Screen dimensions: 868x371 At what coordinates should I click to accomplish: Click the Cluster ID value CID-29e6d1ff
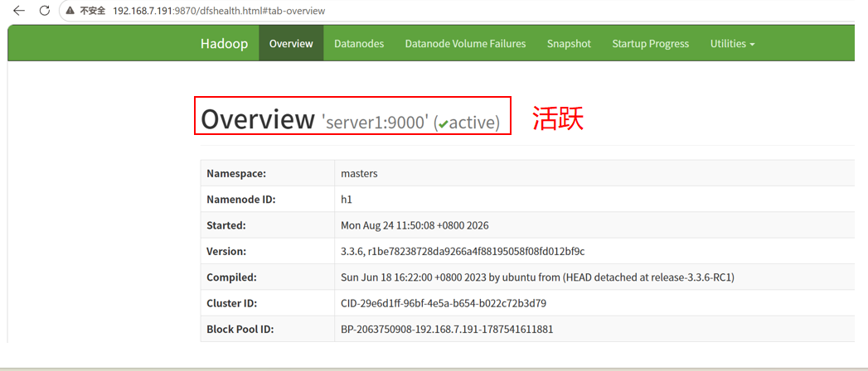point(444,304)
